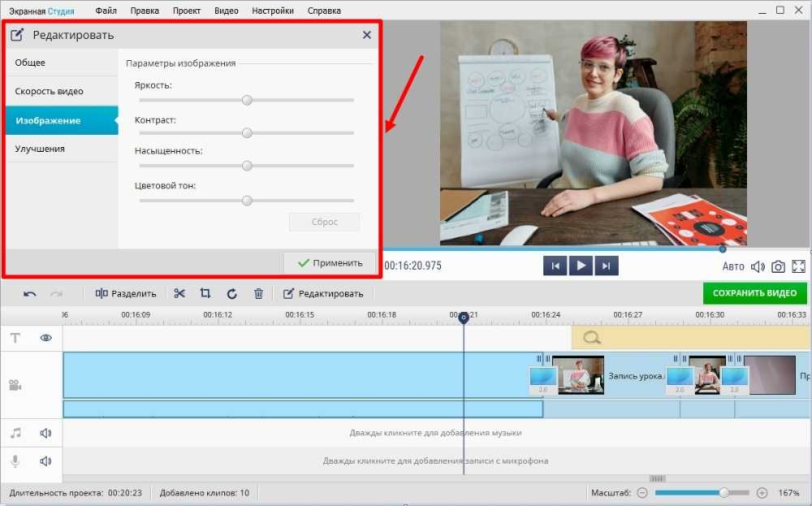Mute the microphone track speaker
Screen dimensions: 812x506
(45, 461)
